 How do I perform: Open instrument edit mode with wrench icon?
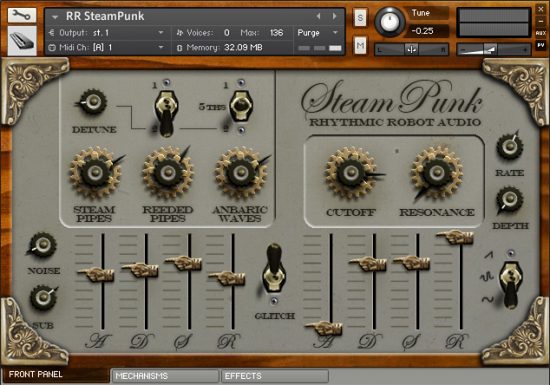tap(22, 15)
